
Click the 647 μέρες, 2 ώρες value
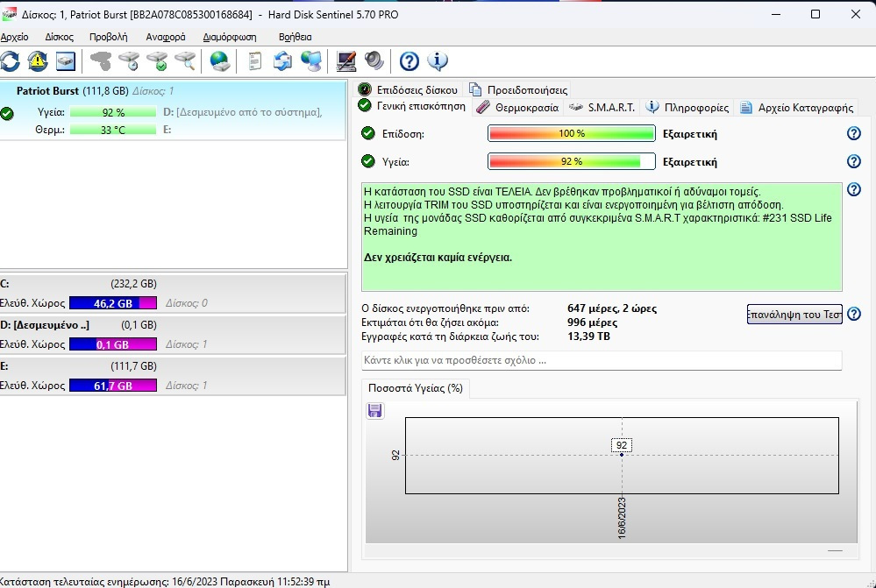coord(612,308)
